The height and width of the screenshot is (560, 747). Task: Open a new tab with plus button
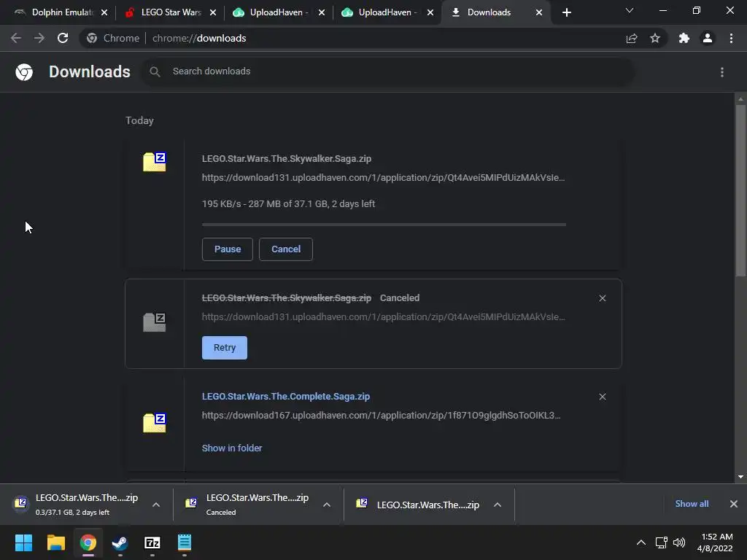coord(566,12)
